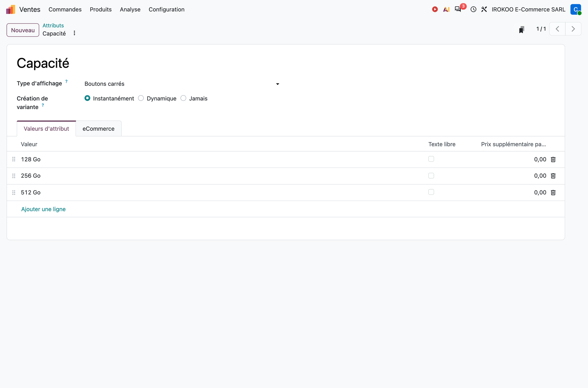Click the Type d'affichage help tooltip mark
The width and height of the screenshot is (588, 388).
coord(66,81)
